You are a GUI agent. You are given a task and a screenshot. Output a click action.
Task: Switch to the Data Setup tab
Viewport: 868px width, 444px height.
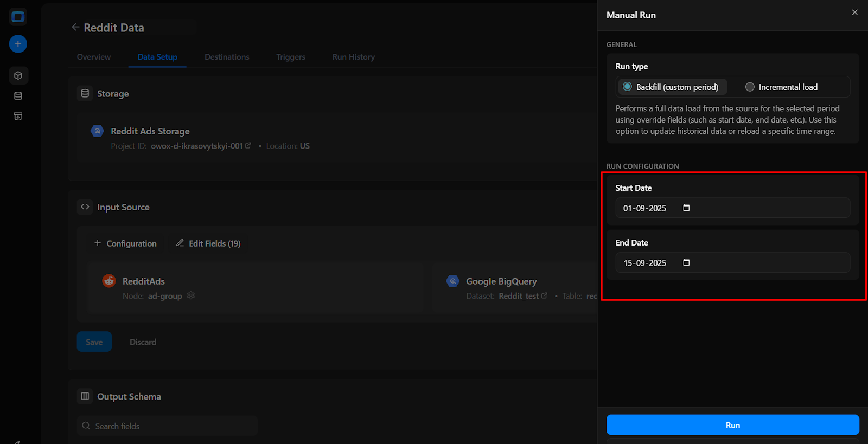[157, 57]
